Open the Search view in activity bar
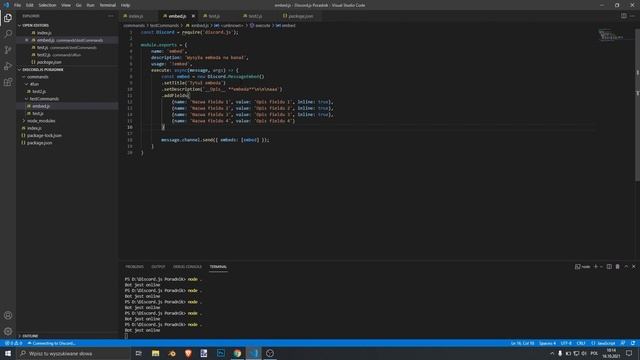This screenshot has width=640, height=360. point(8,33)
